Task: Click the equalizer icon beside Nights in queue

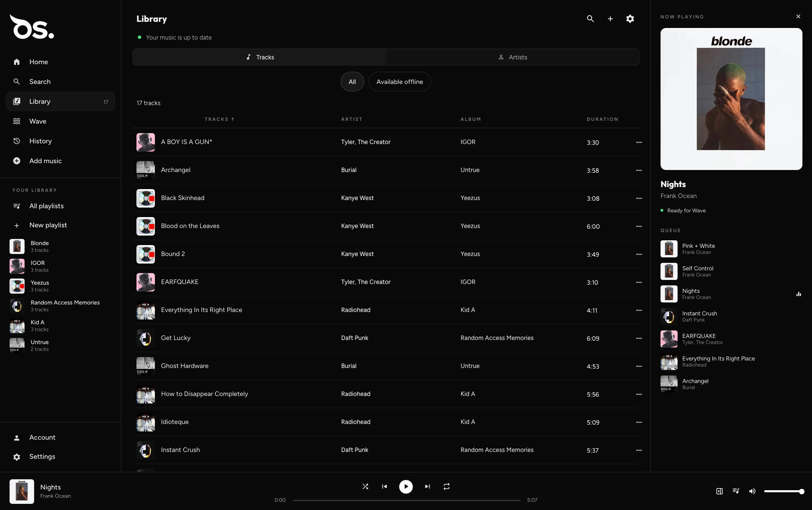Action: [799, 294]
